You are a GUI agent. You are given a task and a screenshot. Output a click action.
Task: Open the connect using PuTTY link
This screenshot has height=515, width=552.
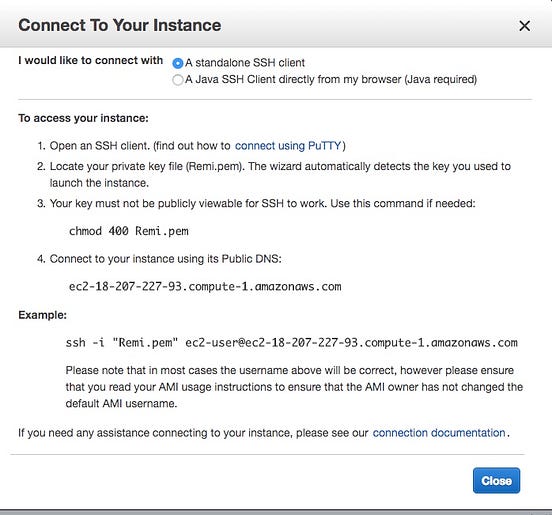coord(288,146)
